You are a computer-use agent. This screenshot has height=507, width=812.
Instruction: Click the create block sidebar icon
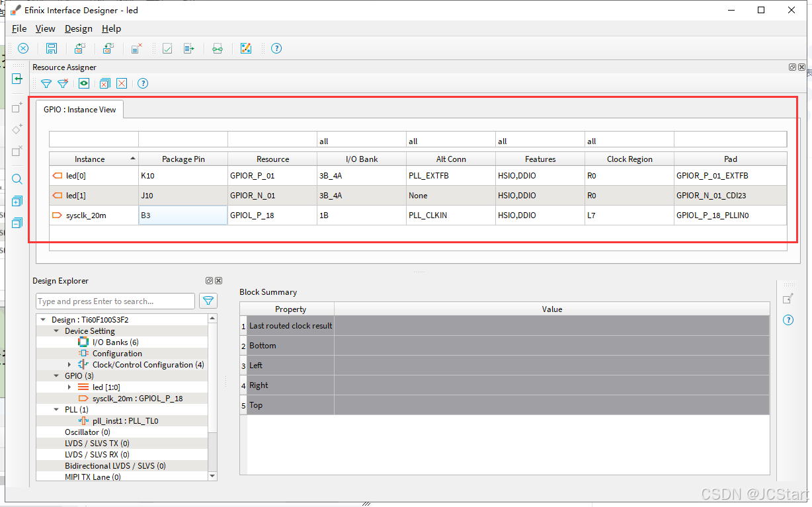pyautogui.click(x=17, y=108)
